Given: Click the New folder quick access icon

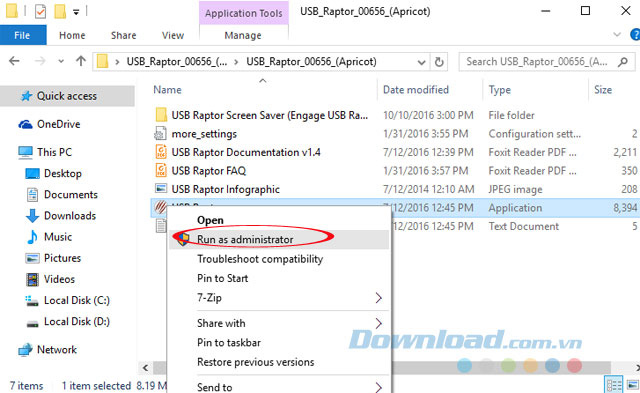Looking at the screenshot, I should pyautogui.click(x=60, y=11).
